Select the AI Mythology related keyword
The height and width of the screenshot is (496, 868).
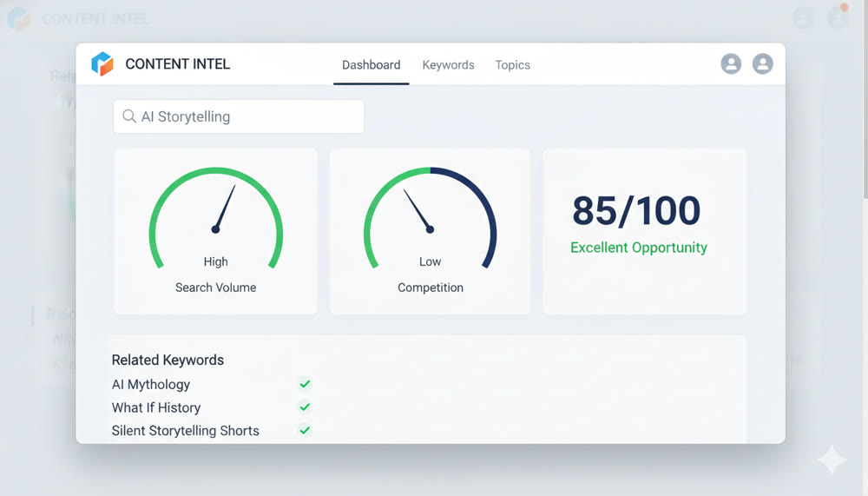(x=151, y=385)
